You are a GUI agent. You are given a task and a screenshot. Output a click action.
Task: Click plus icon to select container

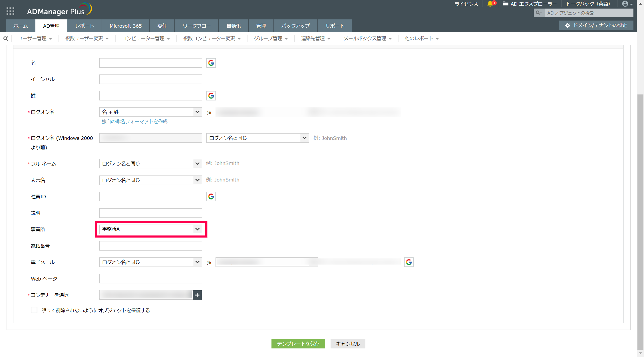point(197,295)
